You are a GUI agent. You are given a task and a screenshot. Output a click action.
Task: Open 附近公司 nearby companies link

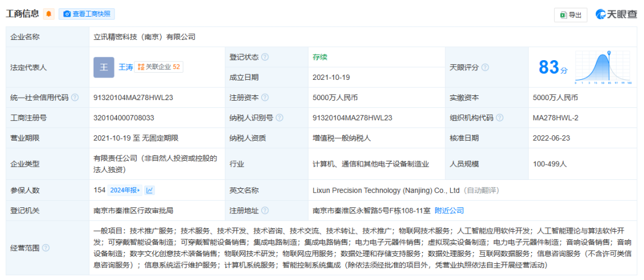coord(450,211)
